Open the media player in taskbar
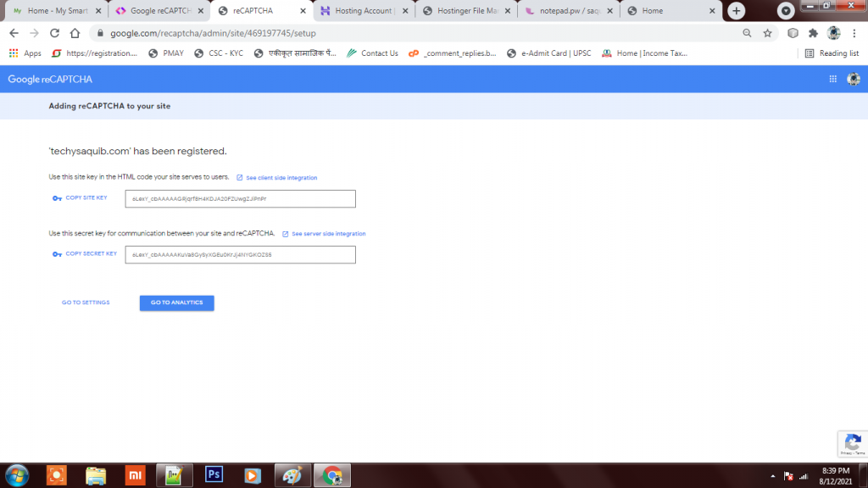868x488 pixels. click(253, 475)
